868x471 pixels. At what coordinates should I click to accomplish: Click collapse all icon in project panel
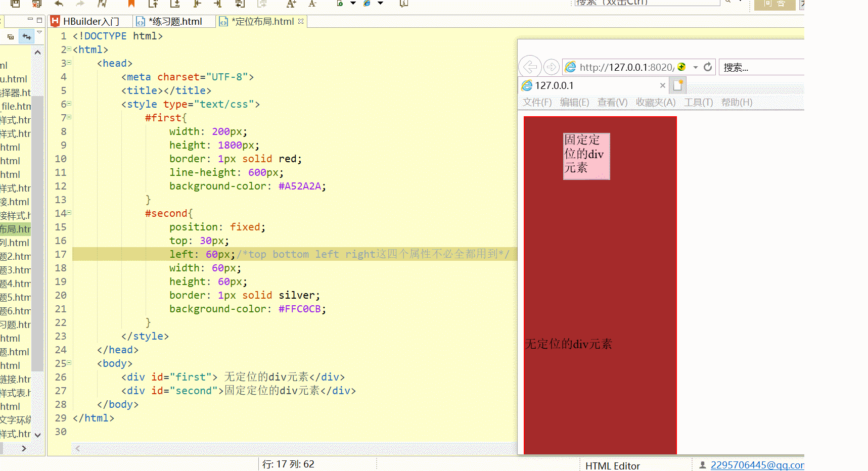tap(11, 37)
